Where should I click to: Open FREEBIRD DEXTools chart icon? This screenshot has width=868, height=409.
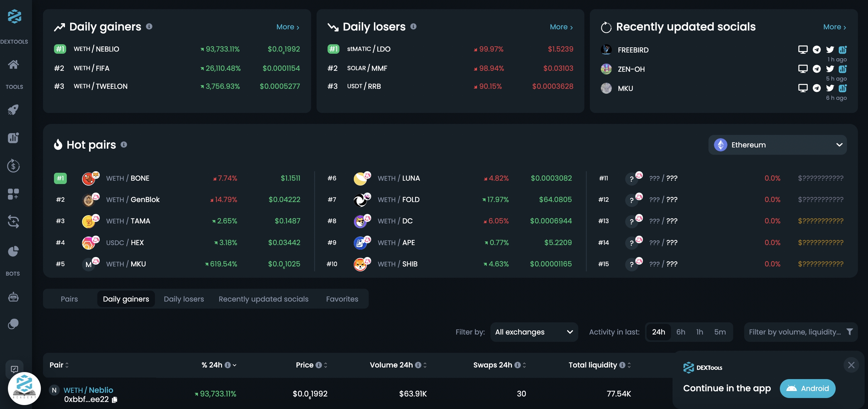click(x=843, y=49)
